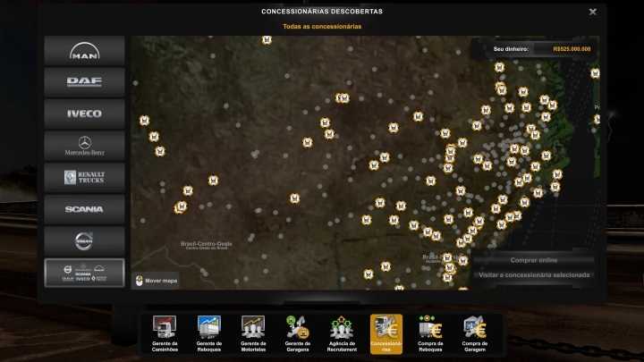This screenshot has height=362, width=644.
Task: Open Gerente de Motoristas
Action: click(253, 333)
